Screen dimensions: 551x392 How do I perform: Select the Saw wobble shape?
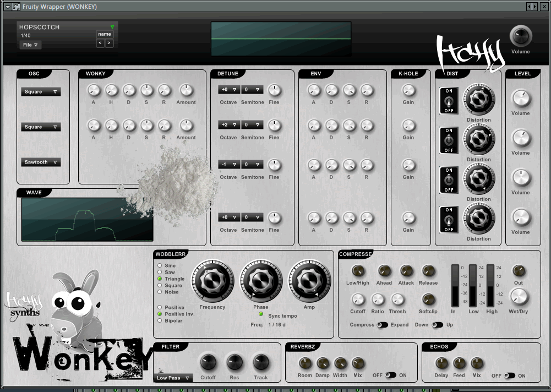[160, 272]
